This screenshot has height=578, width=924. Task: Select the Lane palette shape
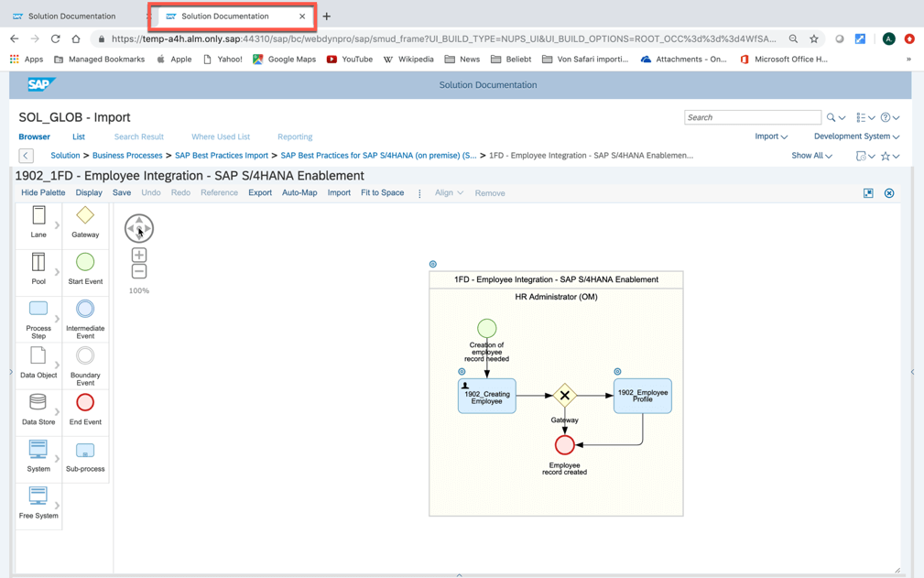[x=38, y=222]
